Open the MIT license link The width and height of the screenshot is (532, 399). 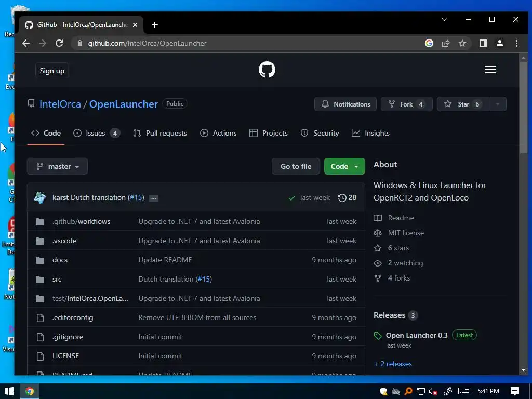tap(406, 233)
